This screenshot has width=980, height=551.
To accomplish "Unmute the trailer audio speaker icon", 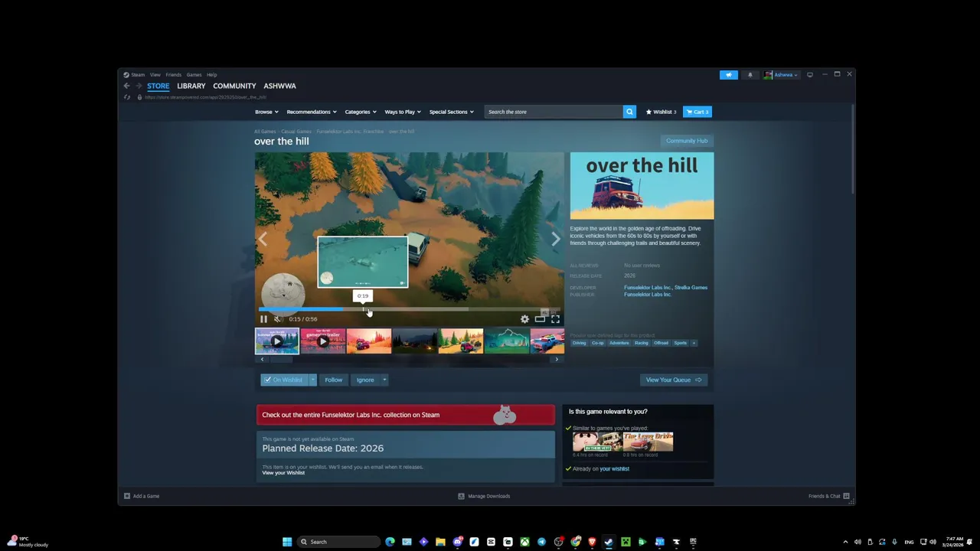I will (278, 319).
